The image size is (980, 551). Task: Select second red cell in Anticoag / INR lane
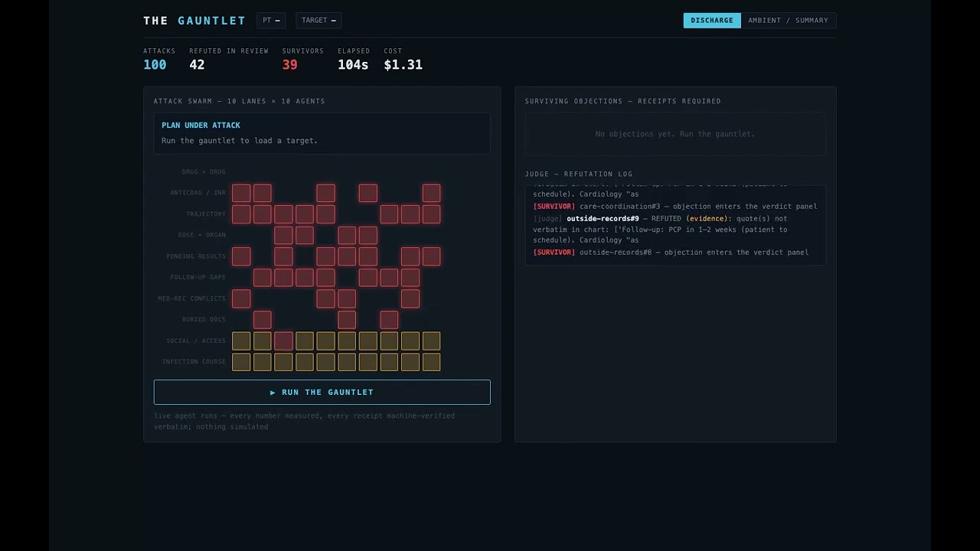click(262, 193)
